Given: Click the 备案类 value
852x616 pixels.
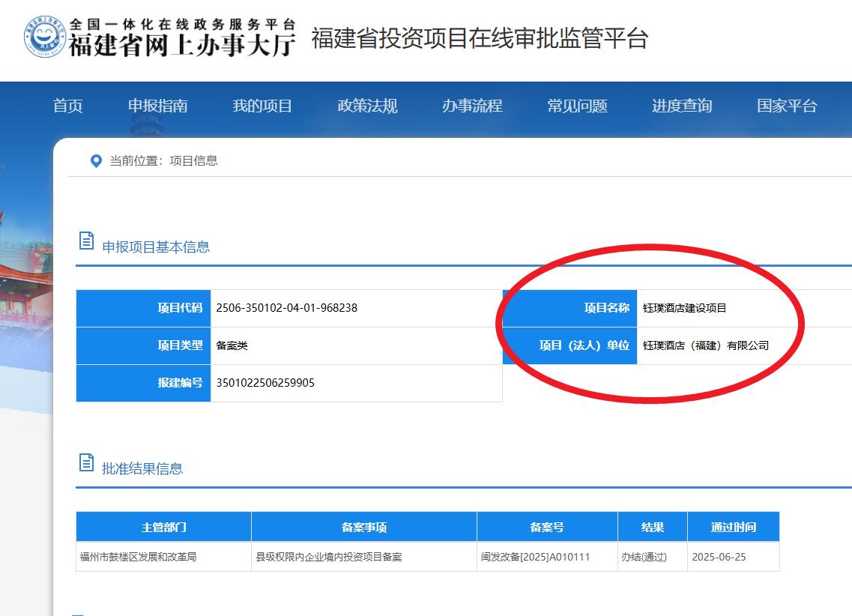Looking at the screenshot, I should point(232,345).
